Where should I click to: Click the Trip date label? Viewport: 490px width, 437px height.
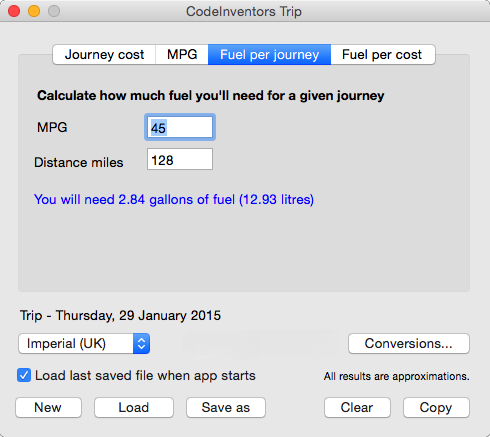click(120, 315)
